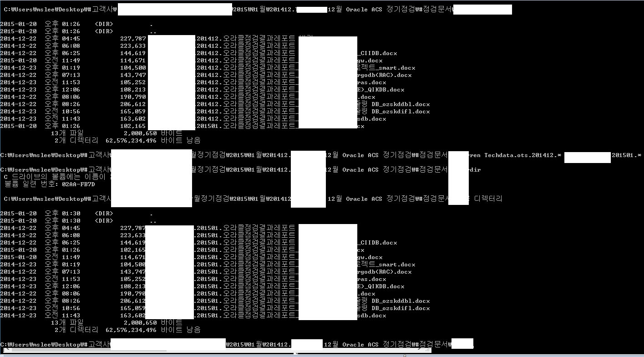Click 'sdb.docx' on the 201501 row
The height and width of the screenshot is (357, 644).
click(372, 316)
